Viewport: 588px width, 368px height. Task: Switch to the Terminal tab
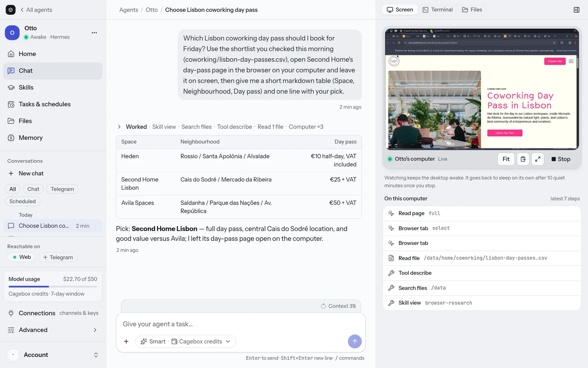point(437,10)
